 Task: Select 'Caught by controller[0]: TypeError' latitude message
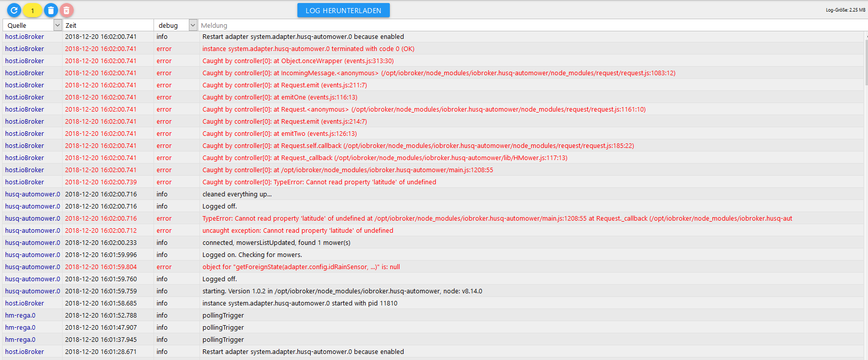click(319, 182)
